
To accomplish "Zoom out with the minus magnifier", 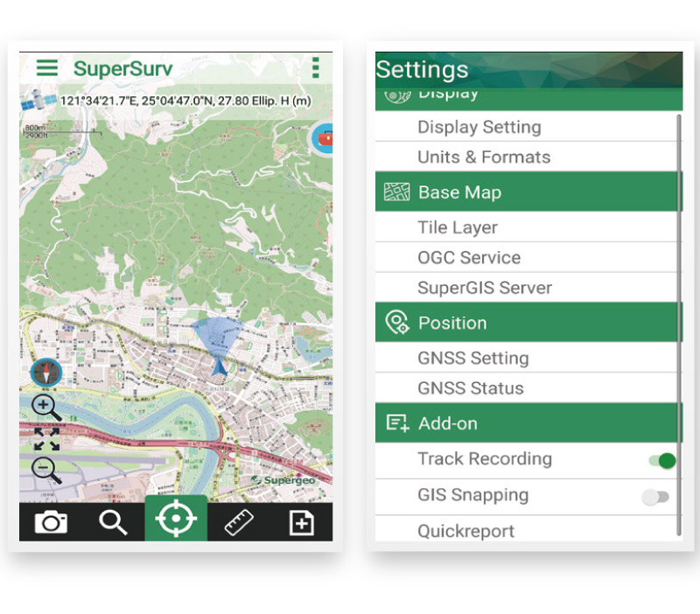I will tap(46, 471).
